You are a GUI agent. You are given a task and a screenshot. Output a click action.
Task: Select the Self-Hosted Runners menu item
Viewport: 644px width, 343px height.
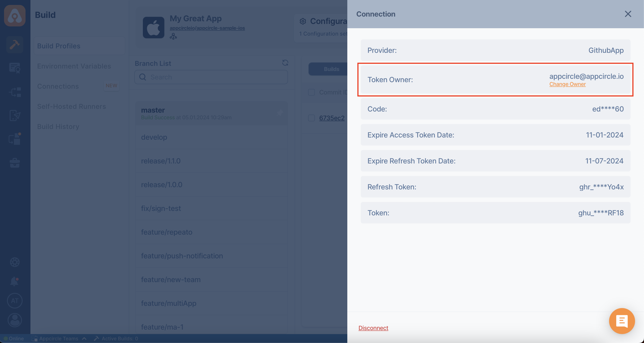[x=72, y=106]
